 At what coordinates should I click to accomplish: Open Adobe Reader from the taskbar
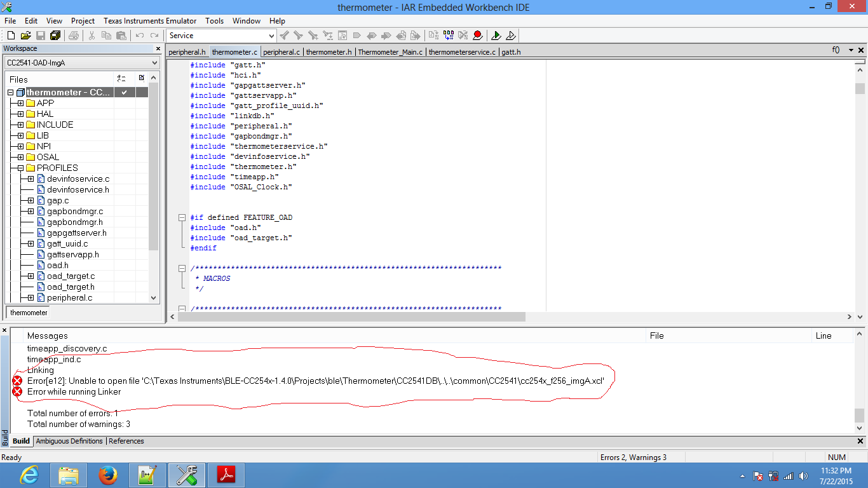226,475
